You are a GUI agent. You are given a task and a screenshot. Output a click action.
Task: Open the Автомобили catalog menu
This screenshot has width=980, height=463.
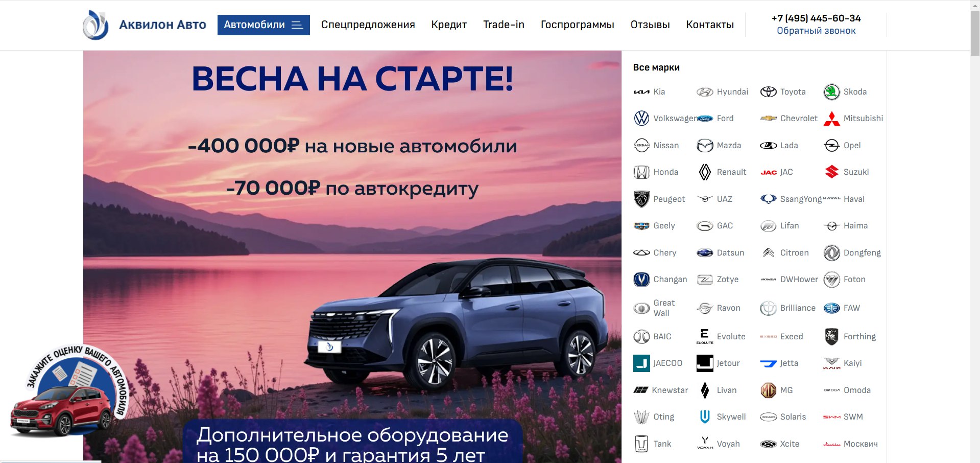[264, 25]
